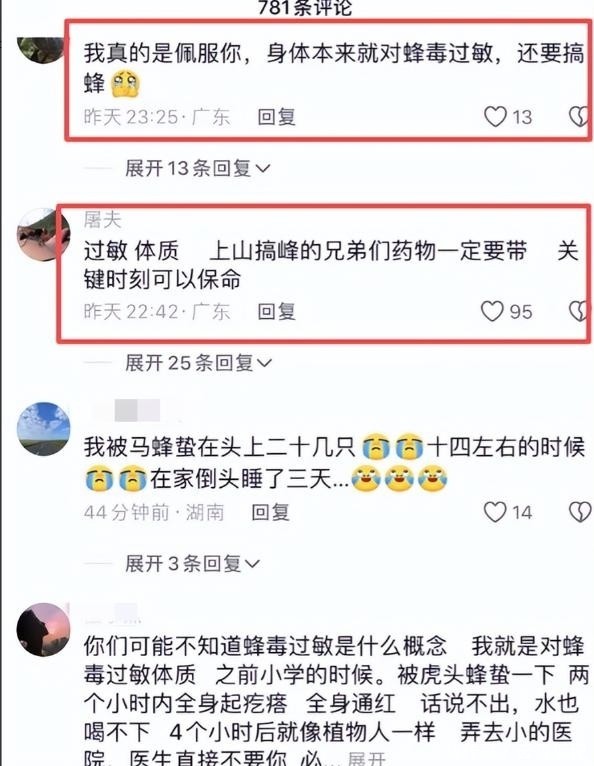Like the Hunan comment with 14 likes

tap(494, 512)
